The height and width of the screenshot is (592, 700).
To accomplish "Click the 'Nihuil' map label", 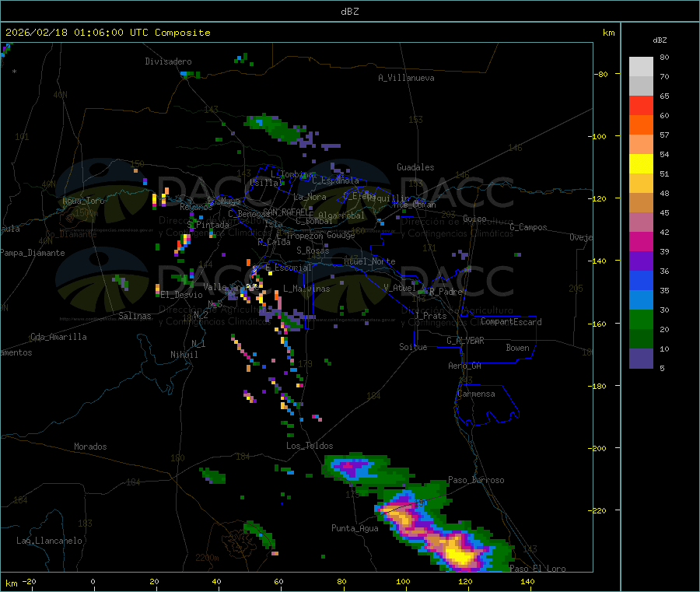I will (184, 355).
